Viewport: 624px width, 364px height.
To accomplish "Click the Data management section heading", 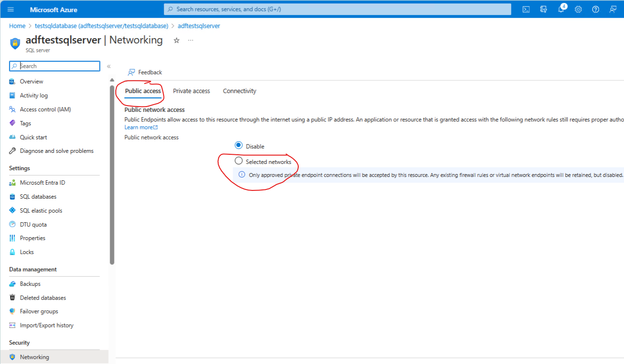I will [x=33, y=270].
